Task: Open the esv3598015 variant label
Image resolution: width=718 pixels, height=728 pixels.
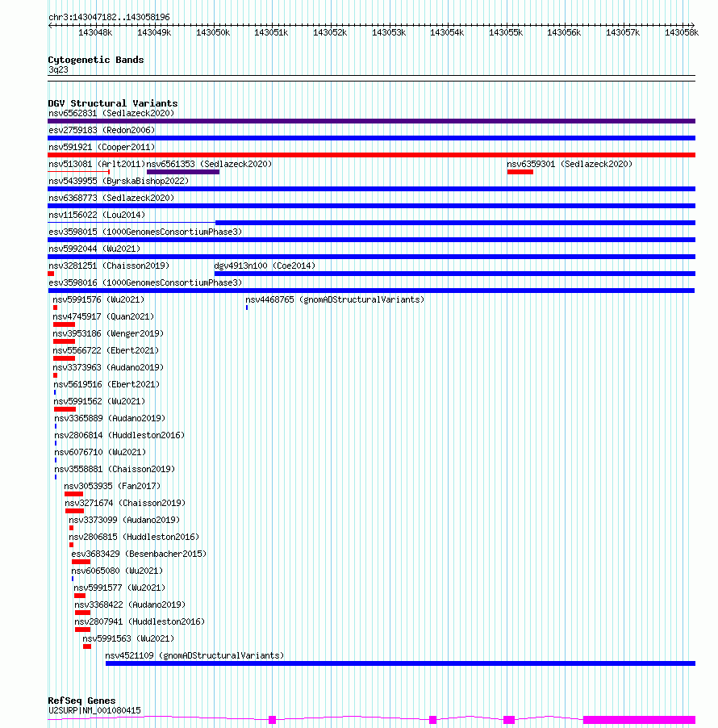Action: 145,232
